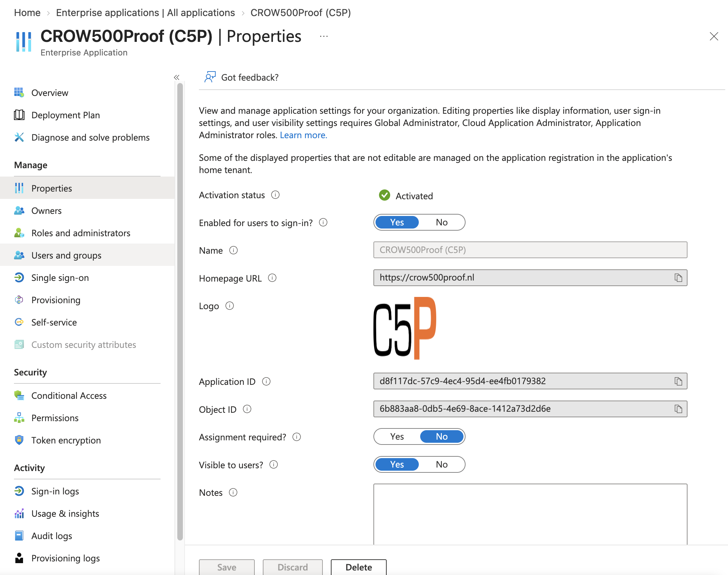Click the CROW500Proof (C5P) breadcrumb
This screenshot has width=728, height=575.
point(300,13)
